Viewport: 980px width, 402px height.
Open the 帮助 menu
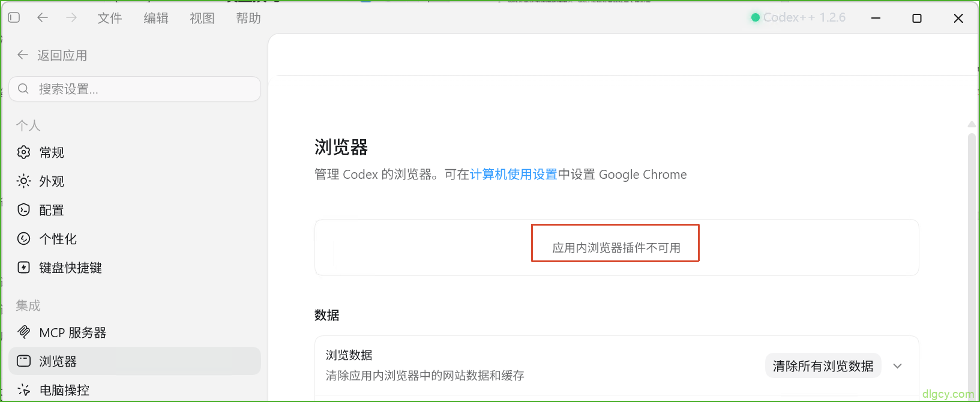pyautogui.click(x=248, y=18)
